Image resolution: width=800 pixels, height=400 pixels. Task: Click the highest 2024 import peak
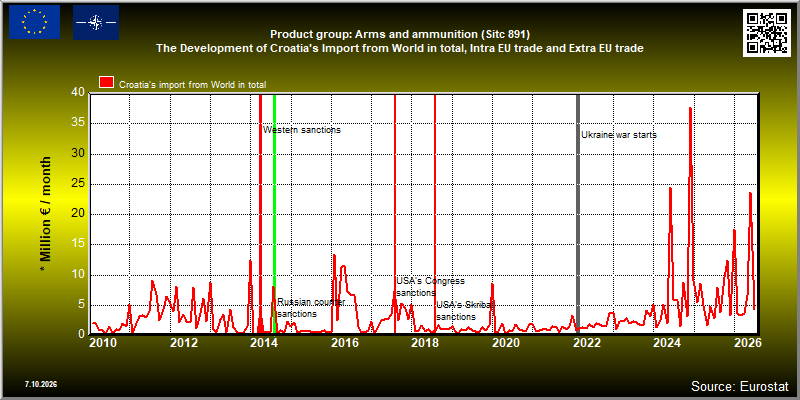coord(690,108)
